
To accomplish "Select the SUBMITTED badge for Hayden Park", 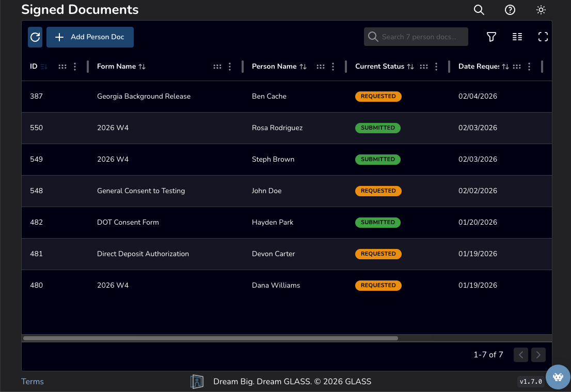I will click(377, 222).
